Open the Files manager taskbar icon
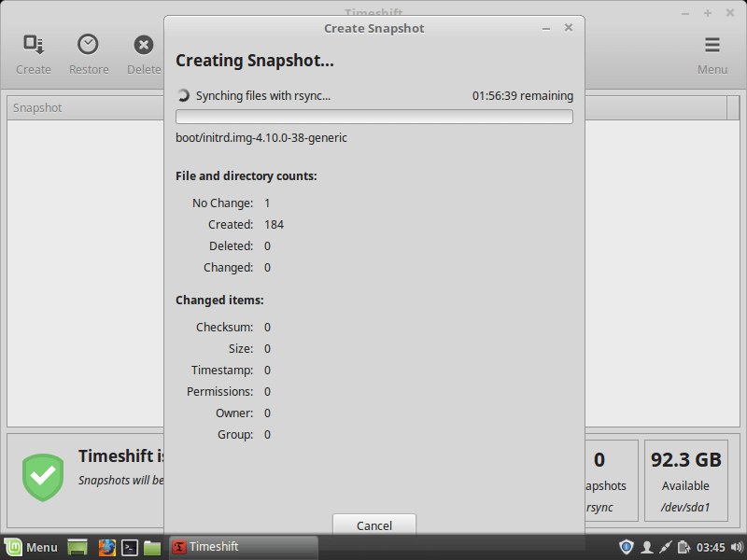The width and height of the screenshot is (747, 560). 152,547
